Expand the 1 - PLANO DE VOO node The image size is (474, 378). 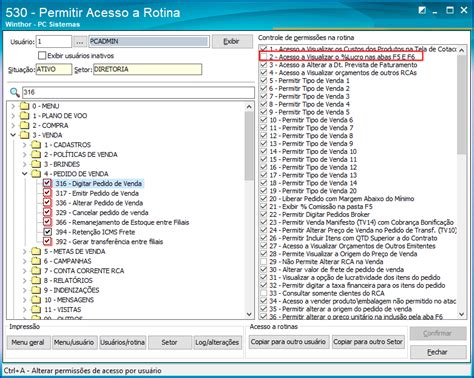click(x=13, y=116)
